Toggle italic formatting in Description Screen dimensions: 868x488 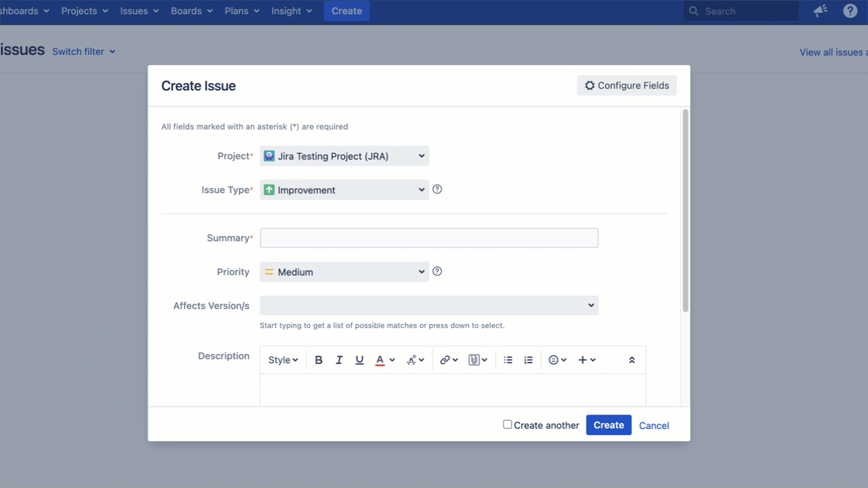click(339, 360)
